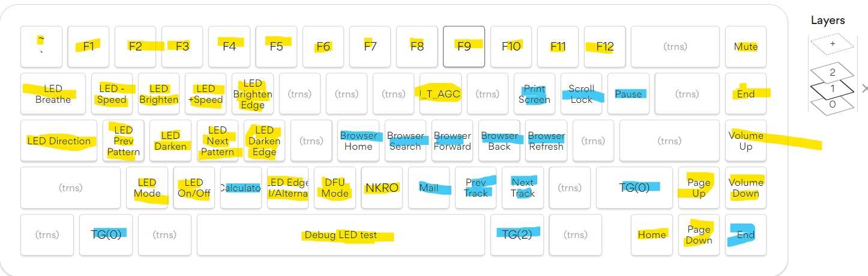Click the NKRO key
Image resolution: width=868 pixels, height=276 pixels.
tap(382, 188)
